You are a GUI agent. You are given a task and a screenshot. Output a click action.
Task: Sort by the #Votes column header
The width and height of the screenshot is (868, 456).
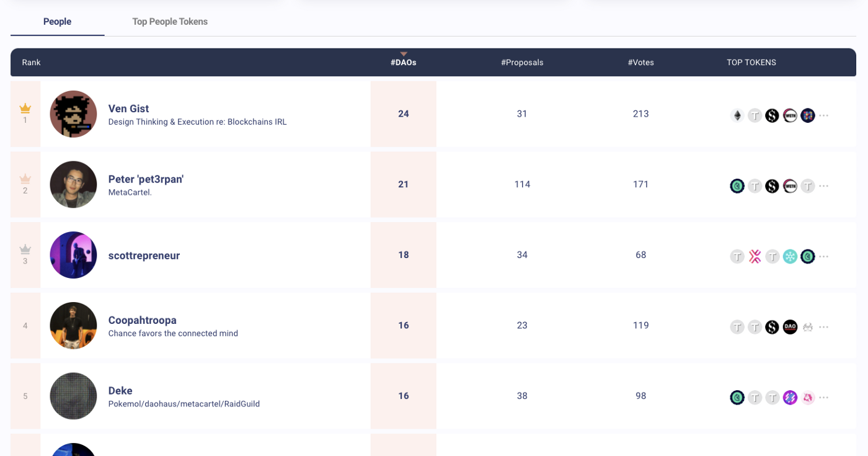click(641, 63)
